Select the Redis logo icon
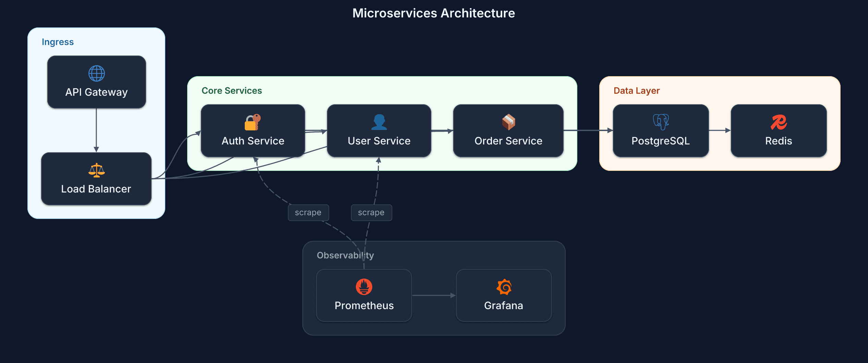Screen dimensions: 868x363 779,121
